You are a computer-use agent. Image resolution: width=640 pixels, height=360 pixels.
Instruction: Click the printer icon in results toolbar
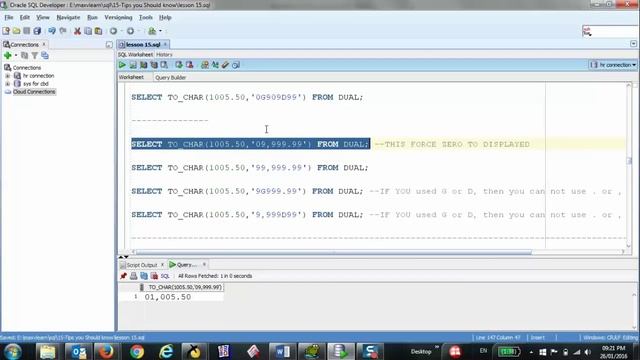[x=133, y=276]
